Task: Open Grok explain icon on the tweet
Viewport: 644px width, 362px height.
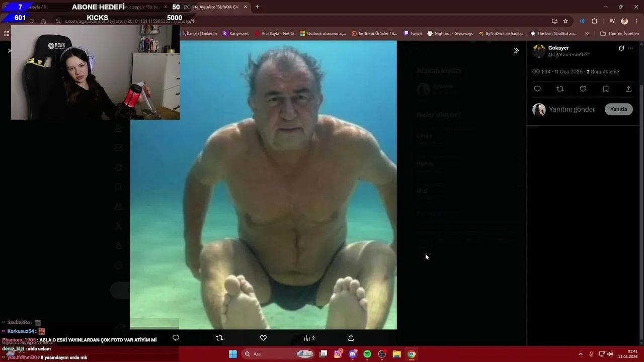Action: coord(621,48)
